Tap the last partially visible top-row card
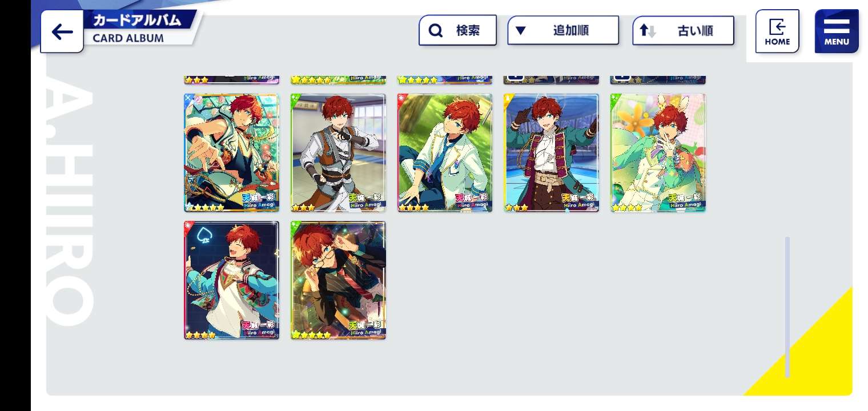The image size is (868, 411). tap(658, 80)
